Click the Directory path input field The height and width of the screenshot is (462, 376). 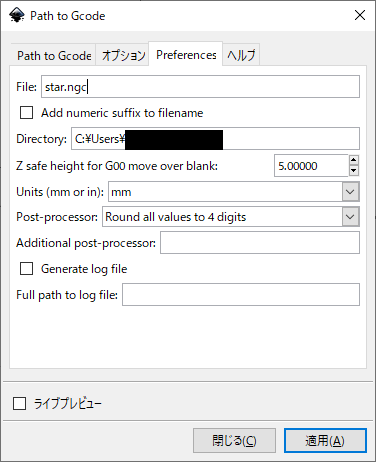pos(215,139)
